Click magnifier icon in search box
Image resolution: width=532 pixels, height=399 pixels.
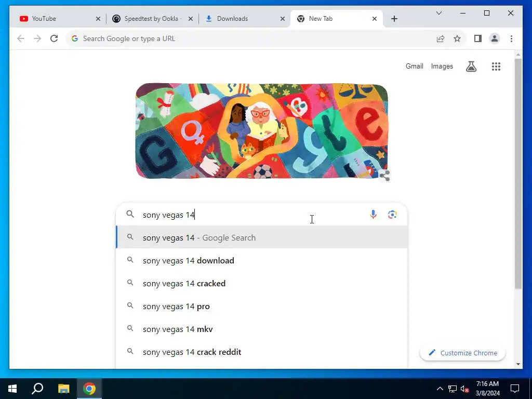130,214
